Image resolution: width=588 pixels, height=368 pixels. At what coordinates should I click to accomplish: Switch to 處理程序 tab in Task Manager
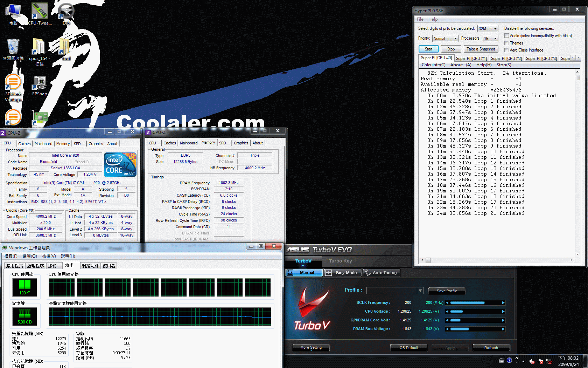[35, 266]
